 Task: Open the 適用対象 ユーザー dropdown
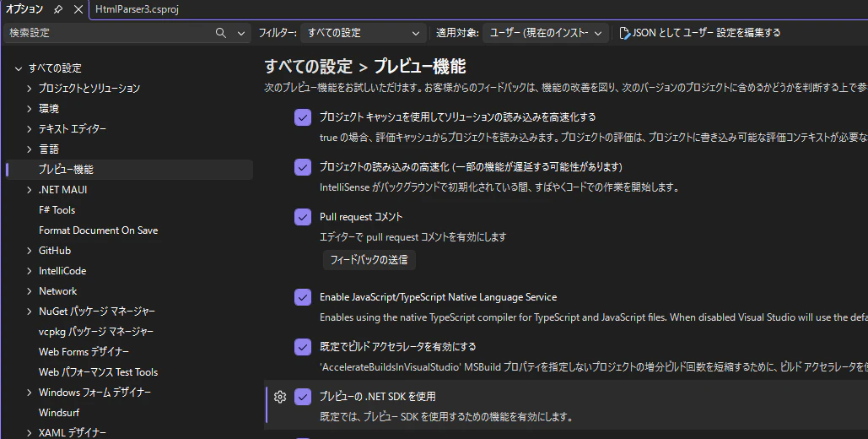[x=545, y=33]
